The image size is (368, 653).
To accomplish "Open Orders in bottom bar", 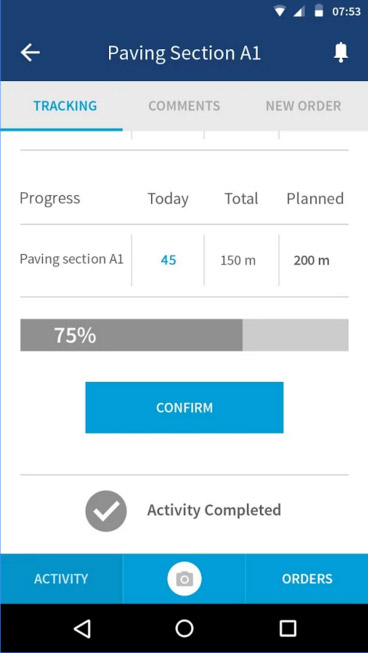I will [x=307, y=579].
